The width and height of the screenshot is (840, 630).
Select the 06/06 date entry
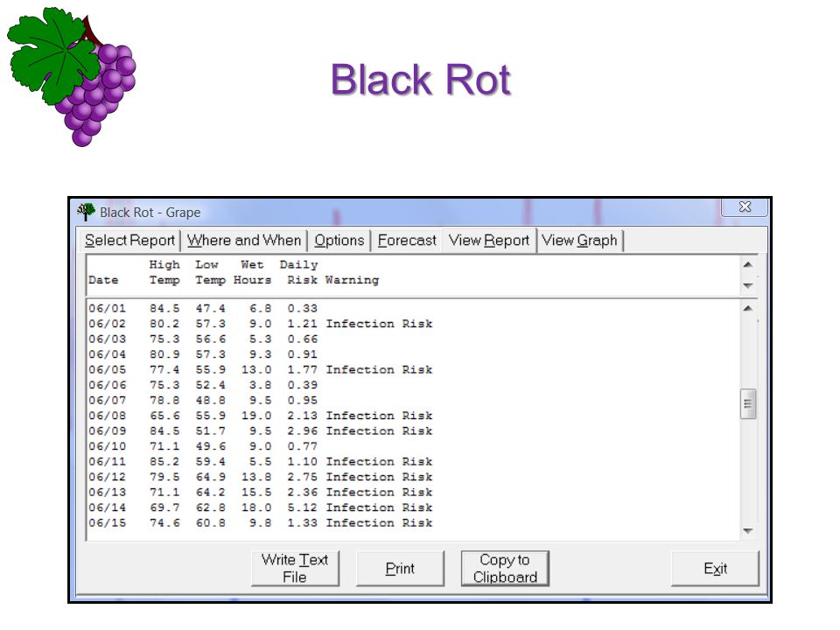107,385
